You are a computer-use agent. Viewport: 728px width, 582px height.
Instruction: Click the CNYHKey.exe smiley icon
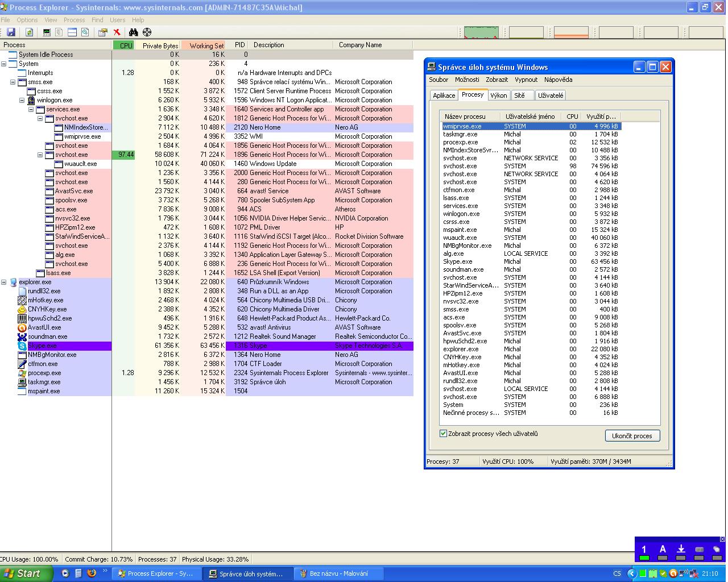tap(22, 309)
